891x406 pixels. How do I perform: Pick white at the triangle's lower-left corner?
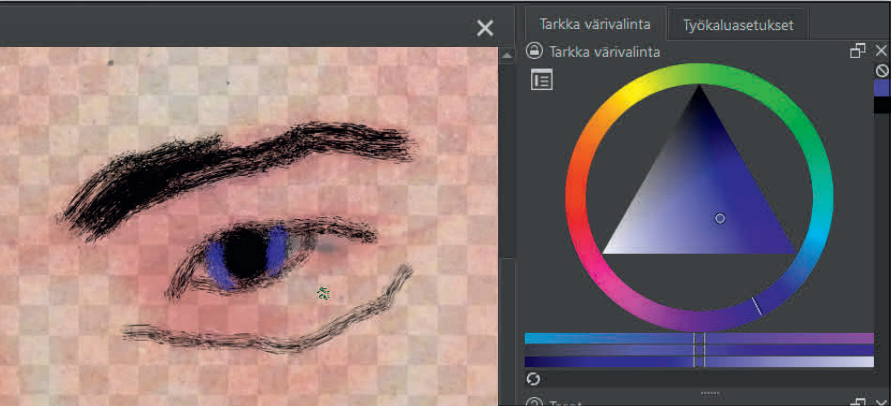(x=607, y=251)
